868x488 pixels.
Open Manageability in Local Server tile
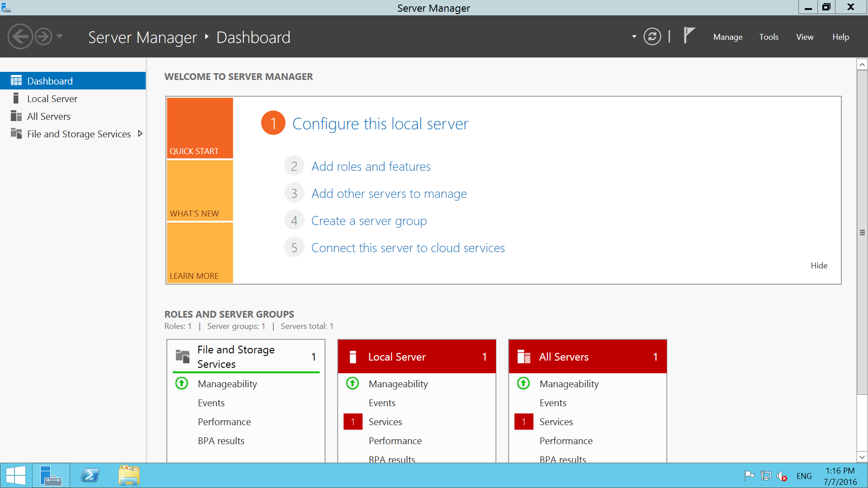398,384
